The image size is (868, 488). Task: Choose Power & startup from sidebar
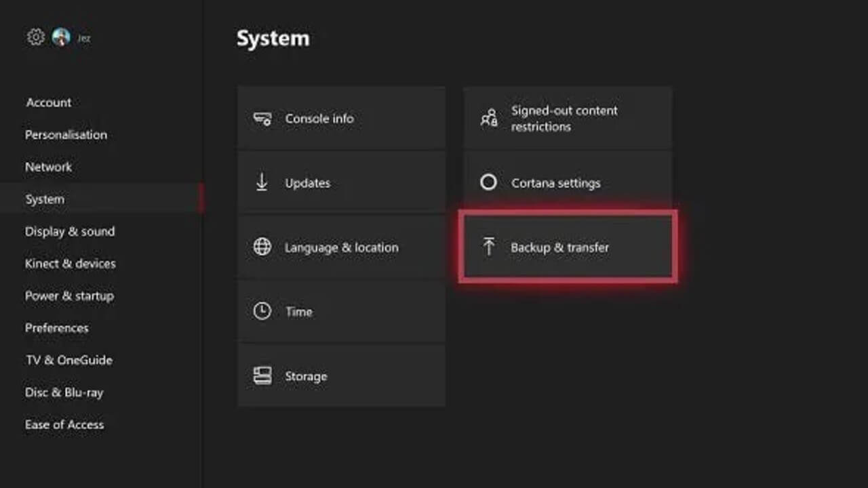[x=69, y=296]
